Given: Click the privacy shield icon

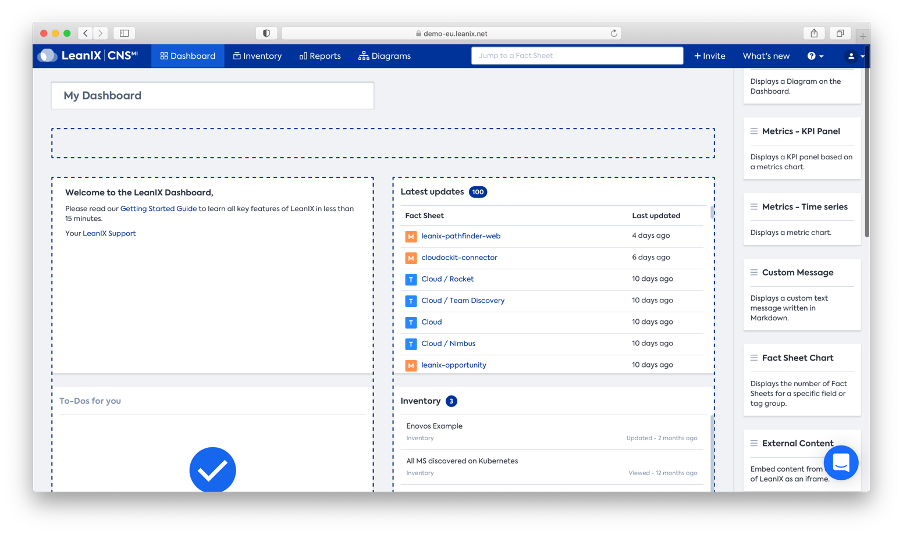Looking at the screenshot, I should click(266, 33).
